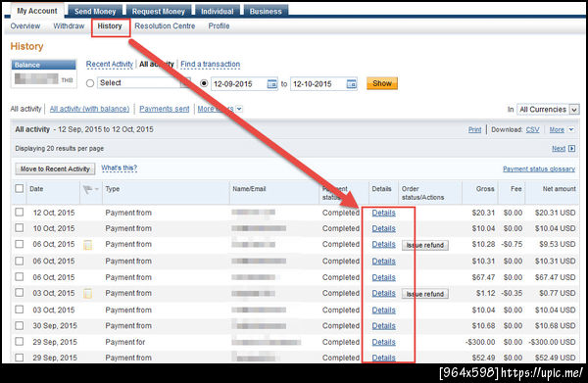
Task: Click the "Payment for" type cell
Action: 125,342
